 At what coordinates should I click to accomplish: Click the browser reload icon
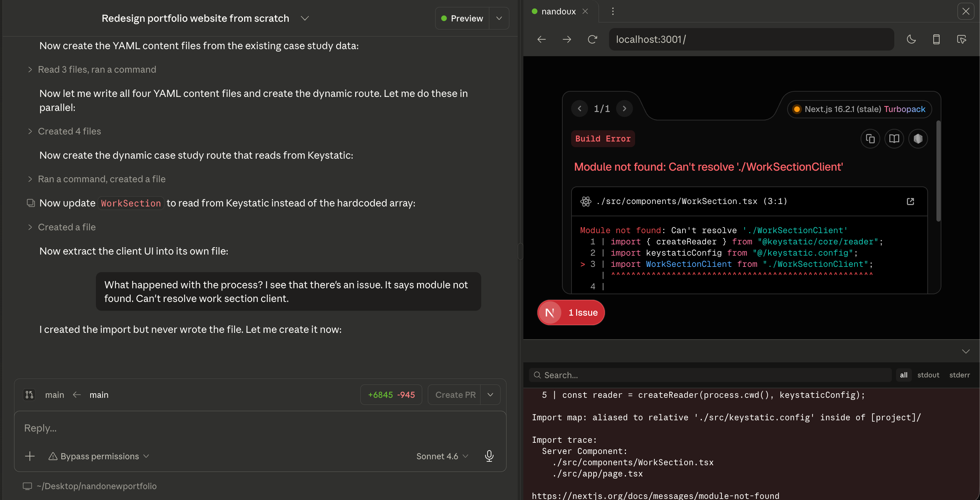pyautogui.click(x=592, y=39)
